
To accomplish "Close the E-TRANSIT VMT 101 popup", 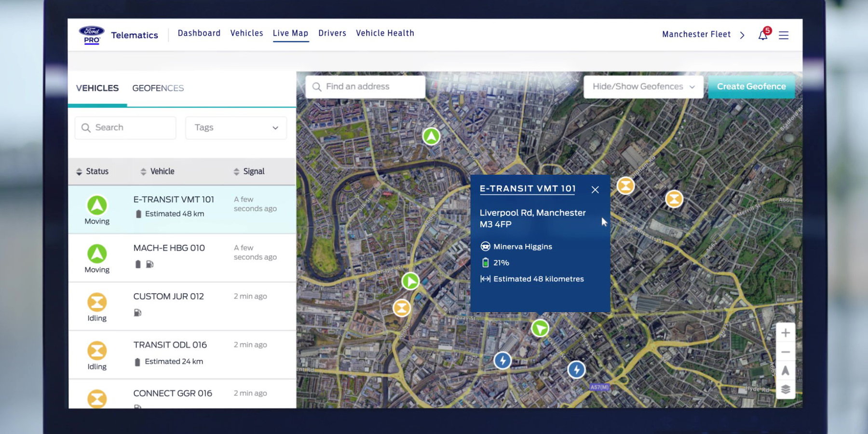I will pyautogui.click(x=595, y=190).
